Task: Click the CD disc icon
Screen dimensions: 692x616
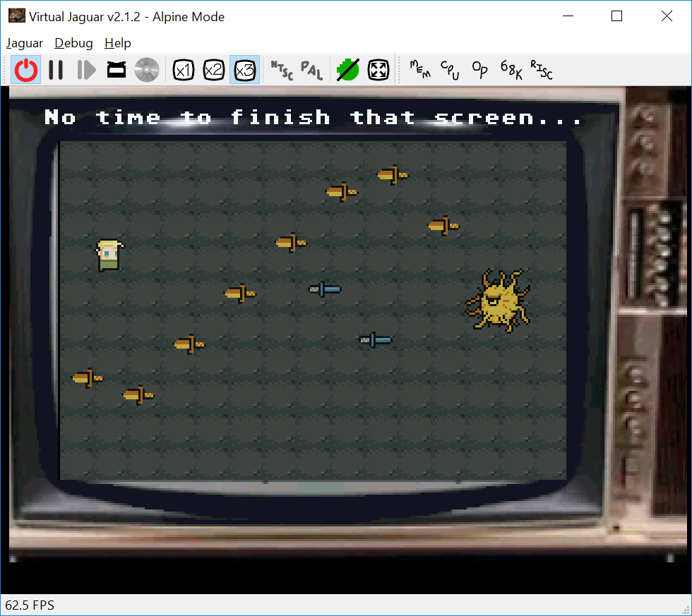Action: pos(147,70)
